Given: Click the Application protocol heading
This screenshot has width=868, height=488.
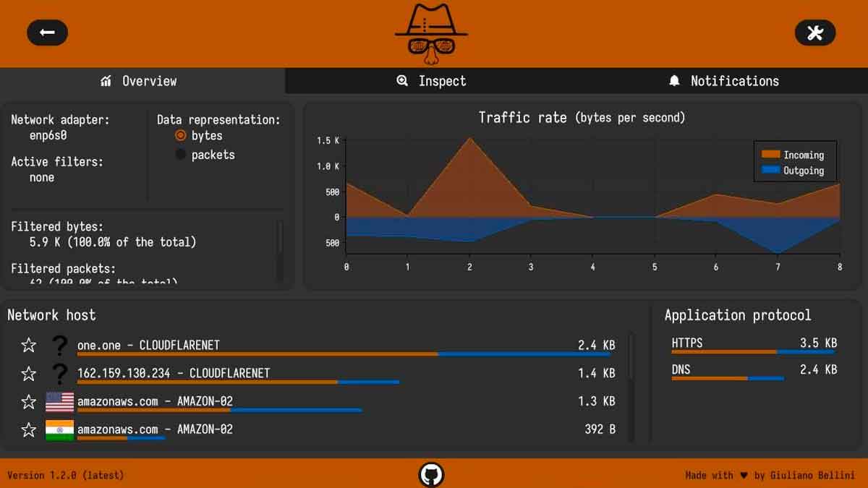Looking at the screenshot, I should (x=738, y=315).
